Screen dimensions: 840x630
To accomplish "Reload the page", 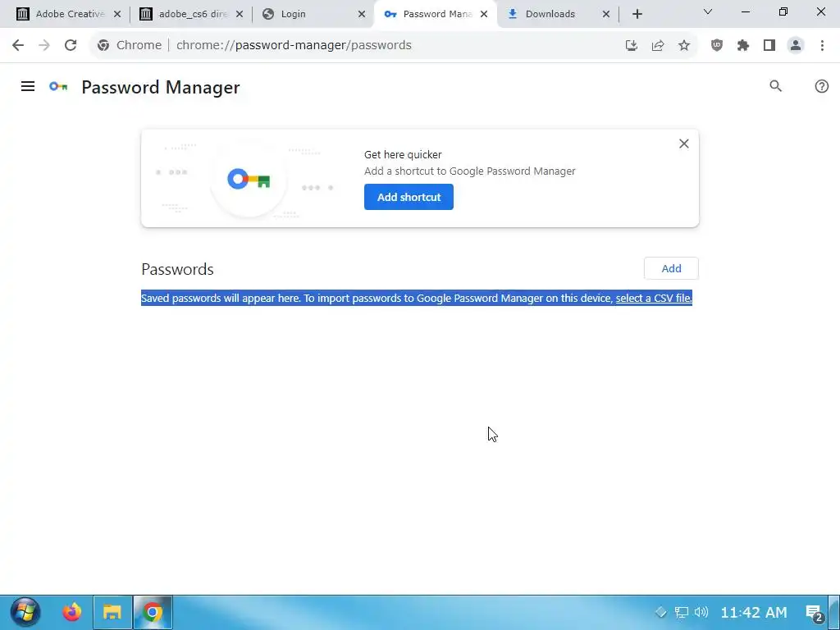I will (x=71, y=45).
